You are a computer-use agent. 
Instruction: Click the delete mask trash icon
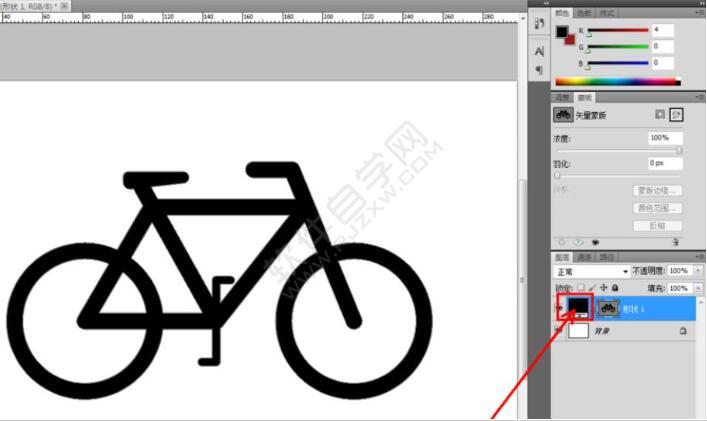pos(675,243)
